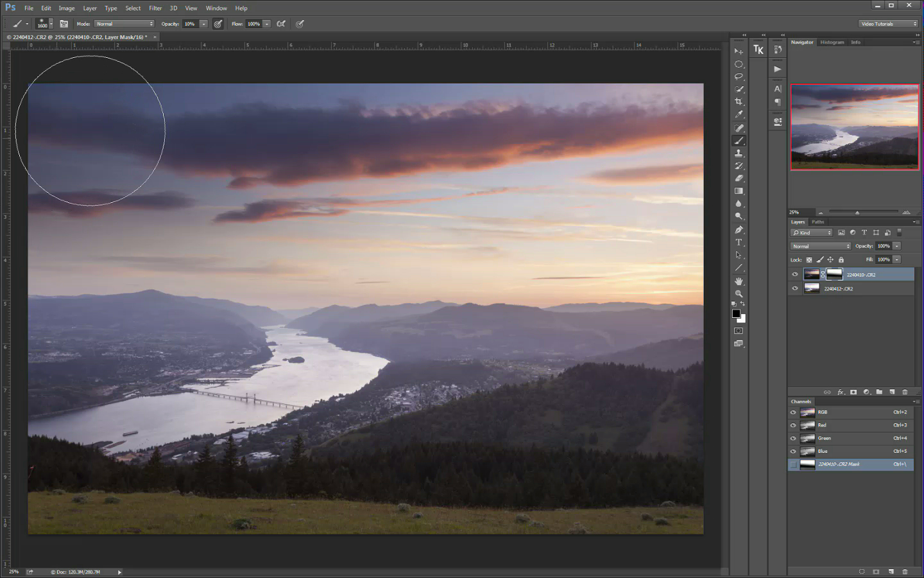Select the Path Selection tool
The height and width of the screenshot is (578, 924).
[739, 256]
